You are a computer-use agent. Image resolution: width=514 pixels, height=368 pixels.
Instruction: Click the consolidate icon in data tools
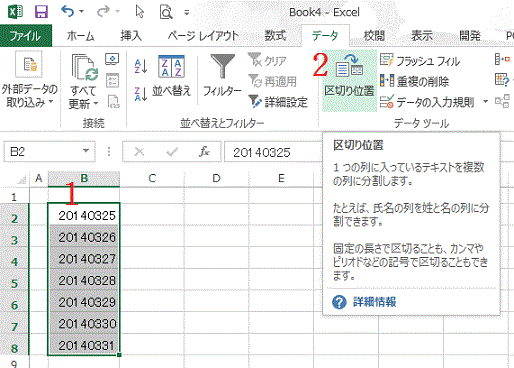pos(502,60)
